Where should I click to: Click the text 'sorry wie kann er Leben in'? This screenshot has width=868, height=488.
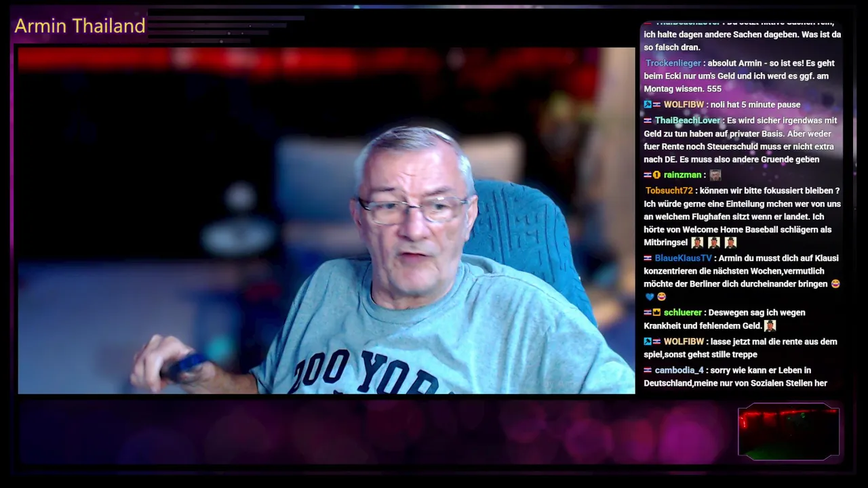click(761, 370)
